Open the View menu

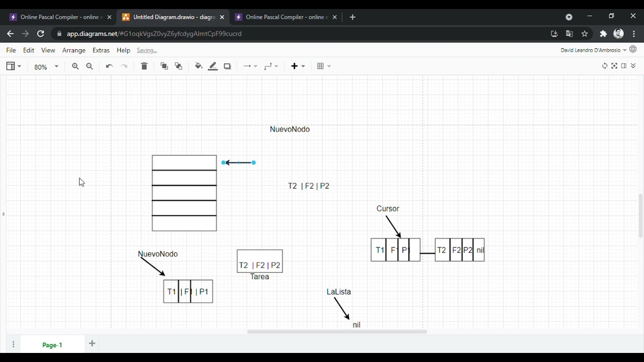48,50
